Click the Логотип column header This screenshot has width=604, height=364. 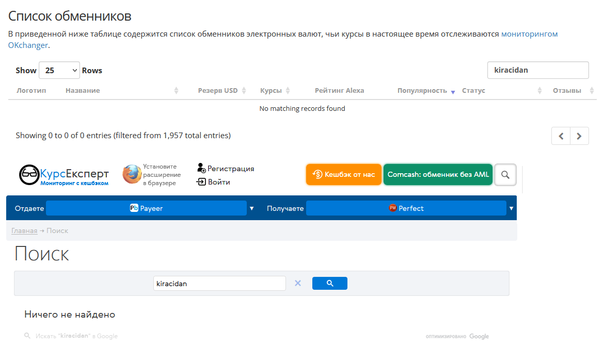(31, 90)
